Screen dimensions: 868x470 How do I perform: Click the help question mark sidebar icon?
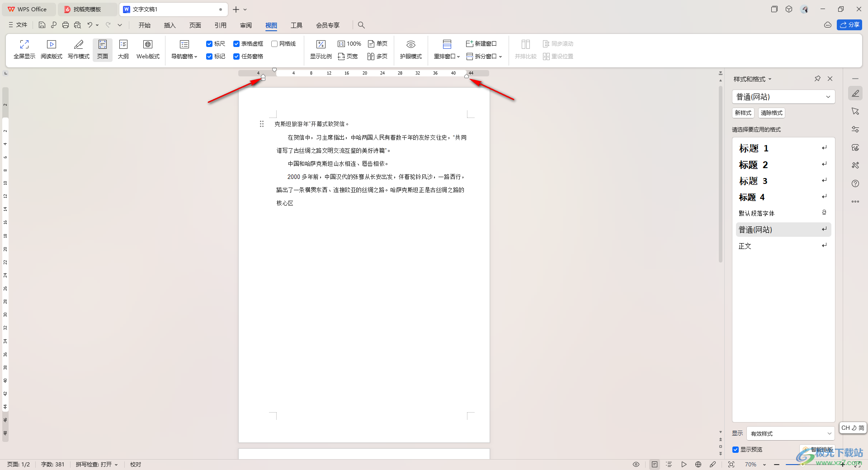click(855, 183)
